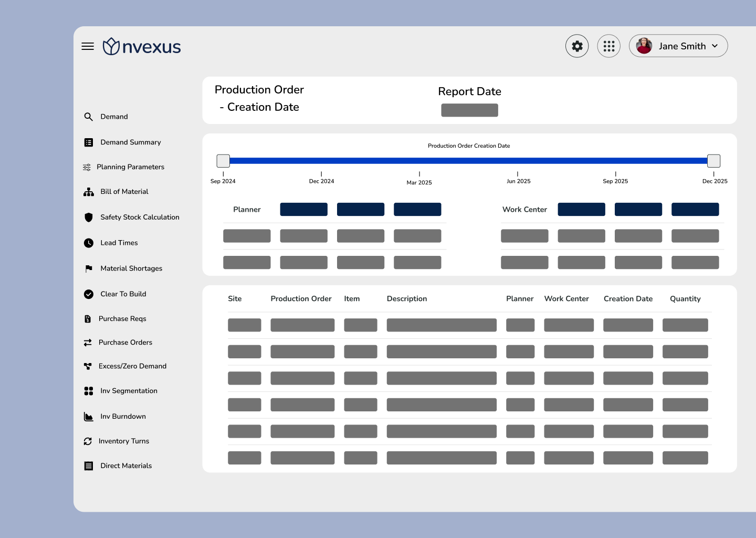The height and width of the screenshot is (538, 756).
Task: Click the left handle of date slider
Action: [x=223, y=161]
